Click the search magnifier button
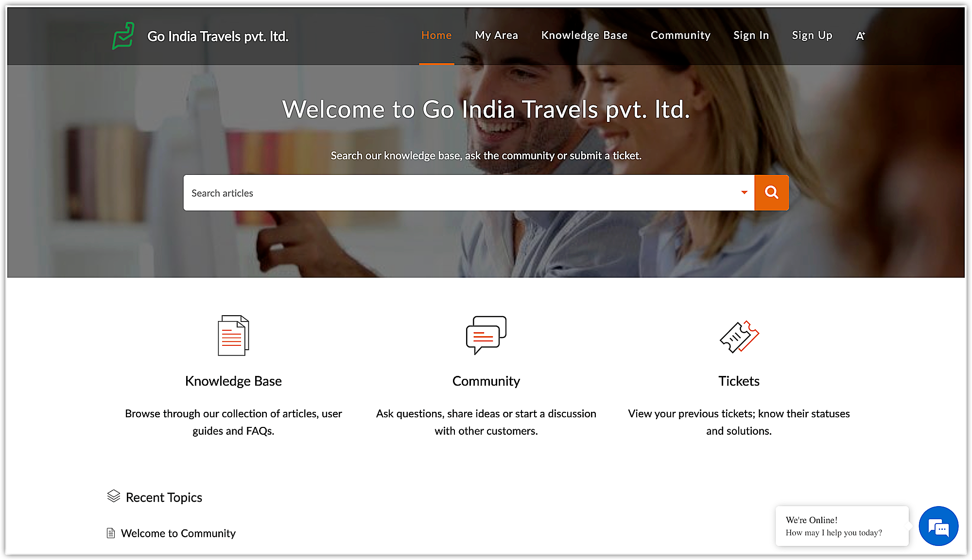Screen dimensions: 972x560 (771, 193)
